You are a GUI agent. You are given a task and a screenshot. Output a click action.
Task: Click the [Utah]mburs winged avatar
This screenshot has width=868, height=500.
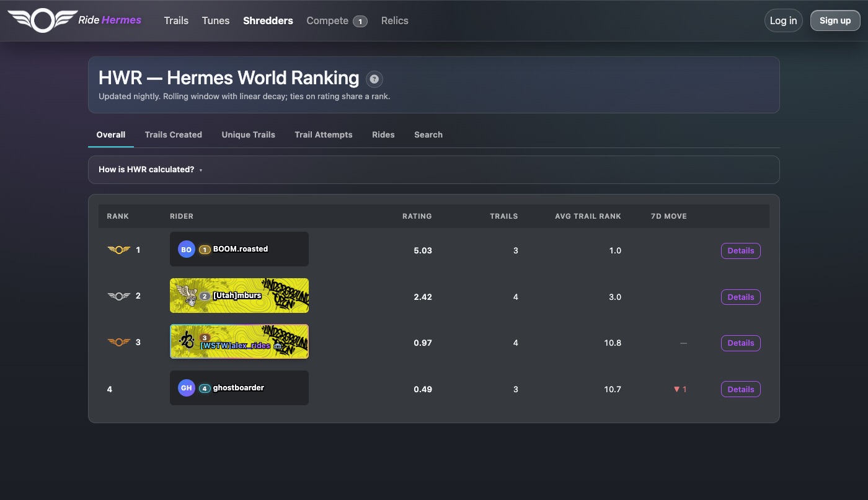click(186, 294)
